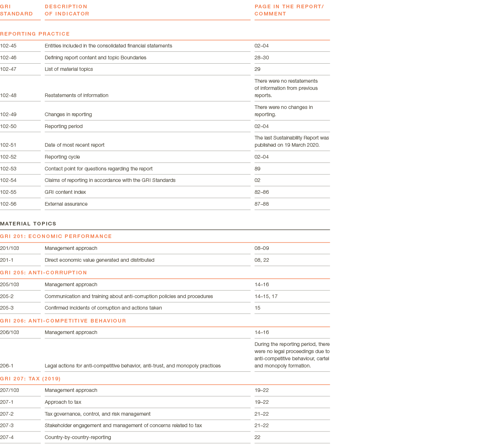Select 'List of material topics' row text
The width and height of the screenshot is (489, 448).
[x=69, y=69]
